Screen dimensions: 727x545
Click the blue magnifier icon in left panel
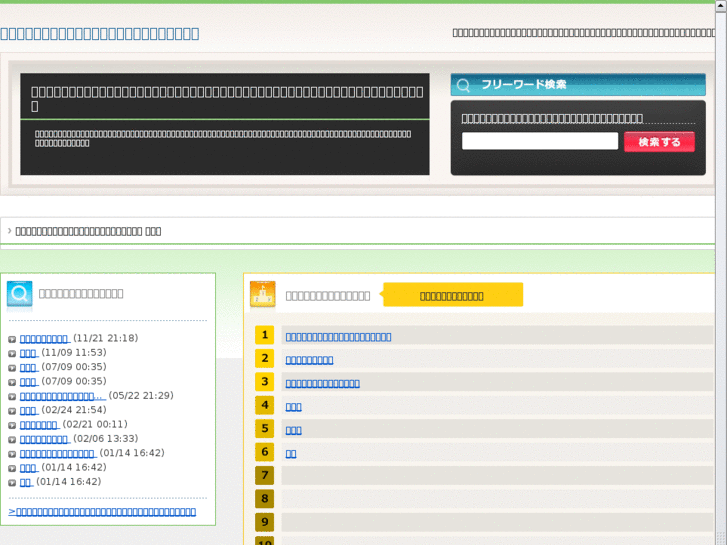point(20,293)
